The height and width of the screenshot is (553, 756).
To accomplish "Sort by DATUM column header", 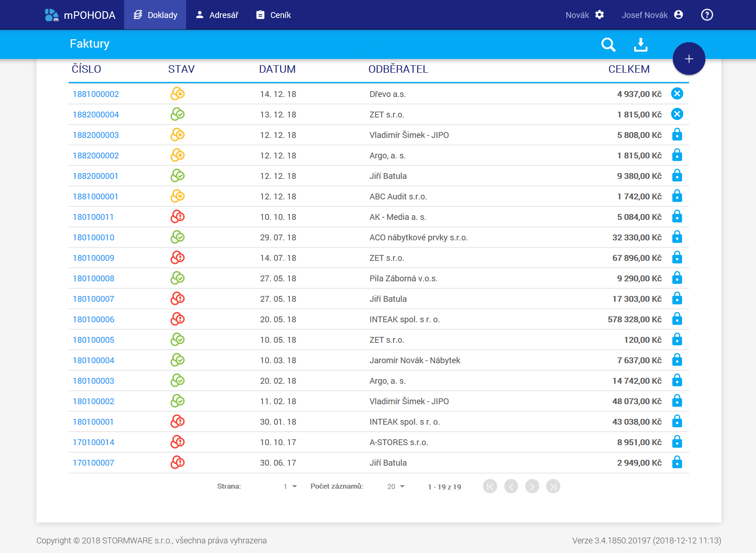I will 277,69.
